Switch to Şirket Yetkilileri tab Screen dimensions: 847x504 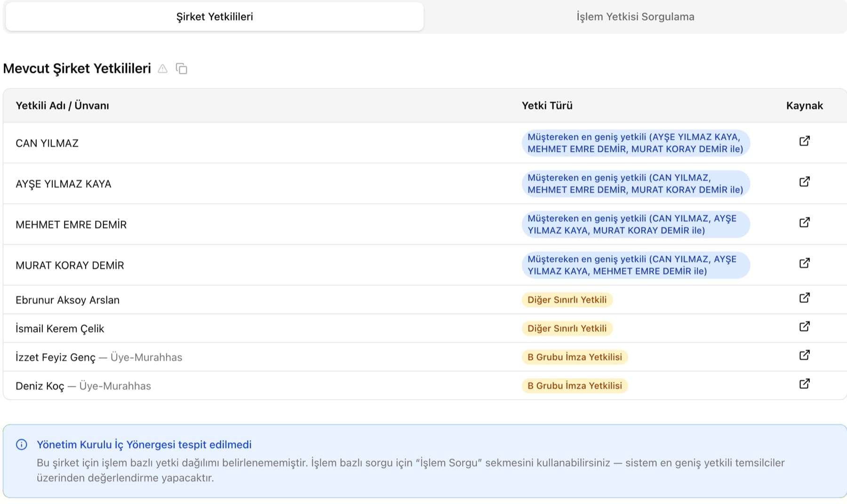215,17
